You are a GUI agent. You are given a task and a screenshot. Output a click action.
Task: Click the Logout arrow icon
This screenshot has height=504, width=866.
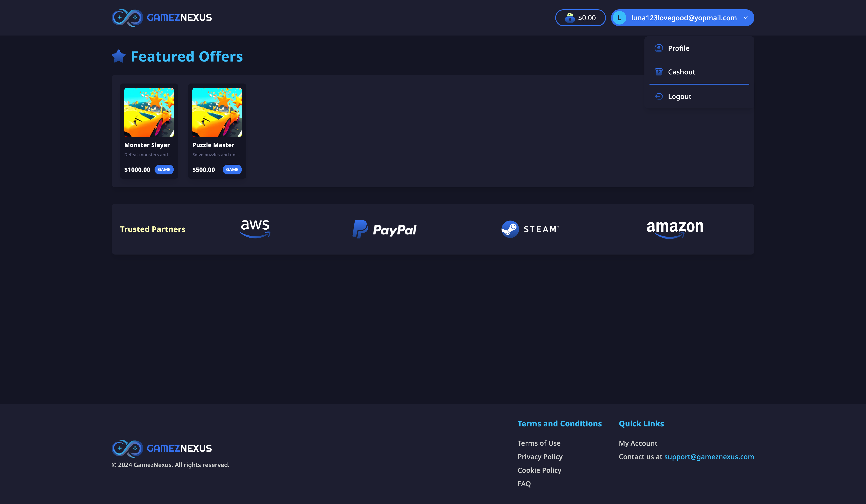click(658, 97)
